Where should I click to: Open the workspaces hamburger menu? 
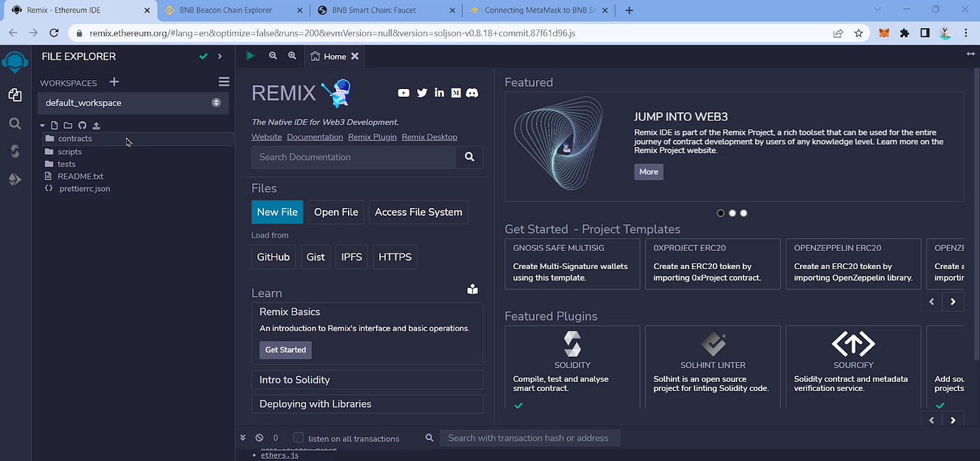pos(224,82)
